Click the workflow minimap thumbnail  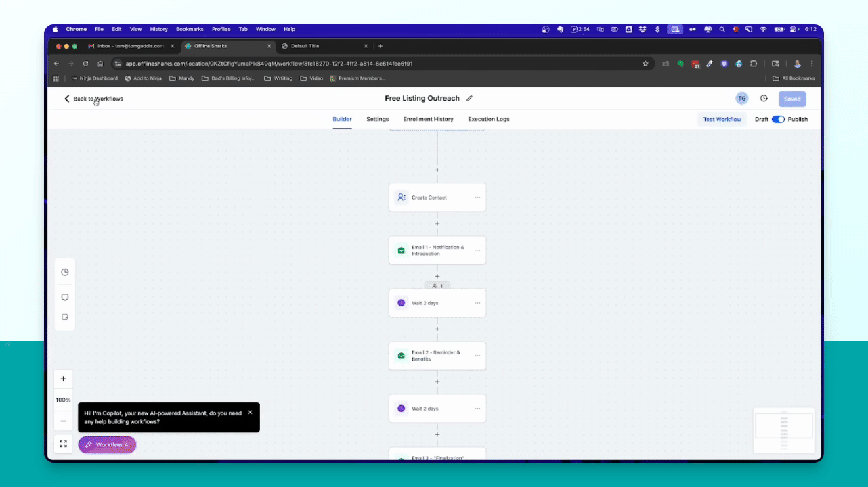coord(784,430)
